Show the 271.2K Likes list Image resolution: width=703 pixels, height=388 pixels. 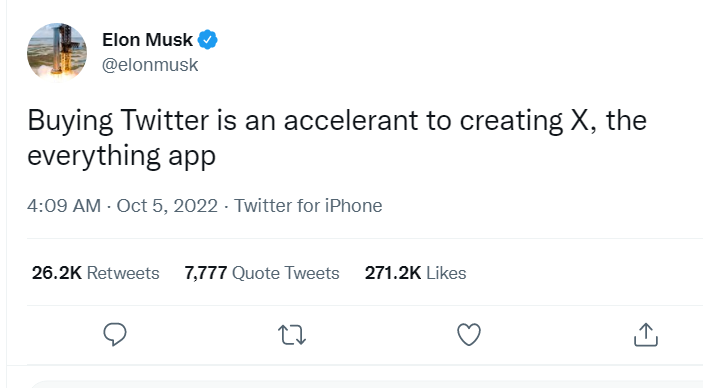416,273
